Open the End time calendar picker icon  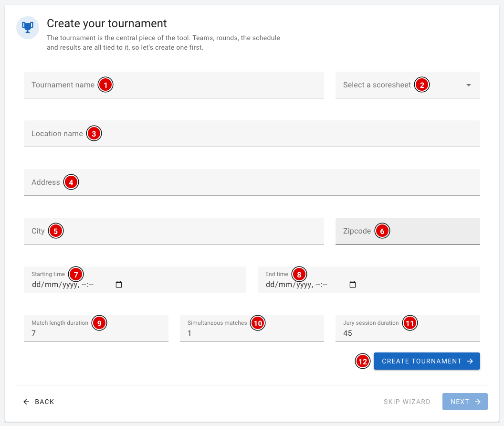353,285
